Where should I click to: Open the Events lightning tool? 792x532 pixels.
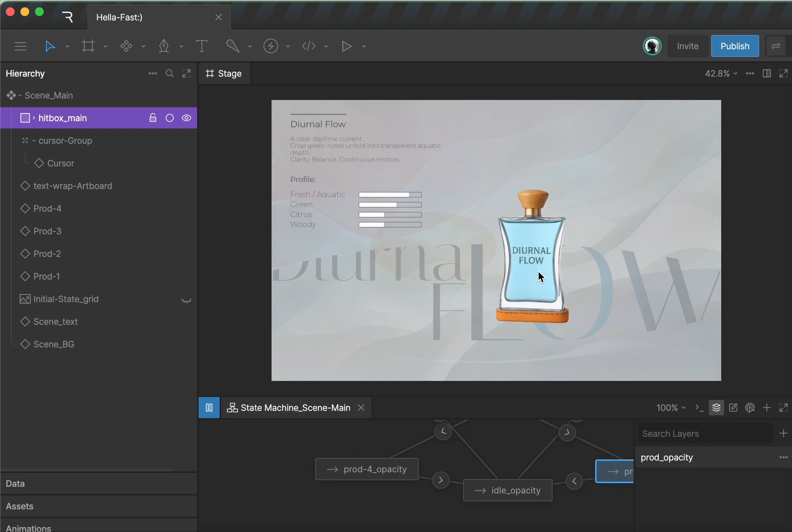(x=270, y=46)
